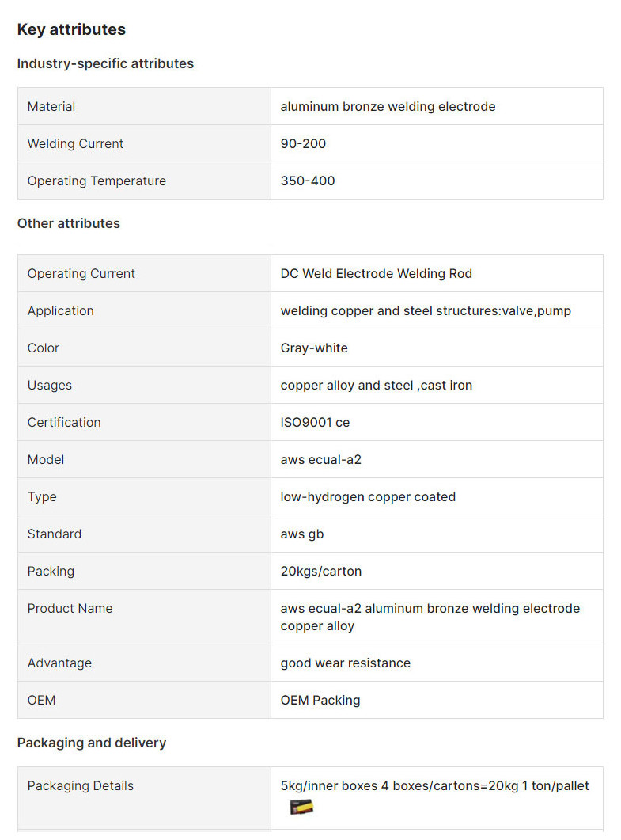Select the Operating Temperature value 350-400
The height and width of the screenshot is (840, 621).
click(x=308, y=181)
